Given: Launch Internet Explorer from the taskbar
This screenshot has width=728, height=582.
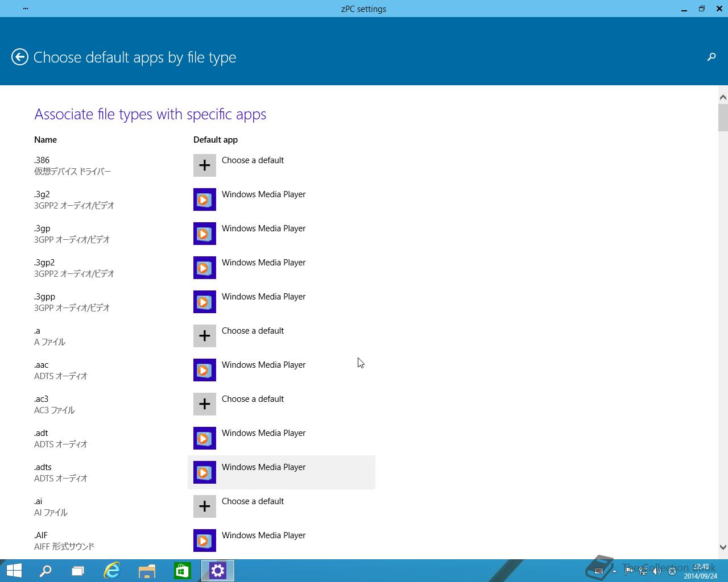Looking at the screenshot, I should click(112, 571).
